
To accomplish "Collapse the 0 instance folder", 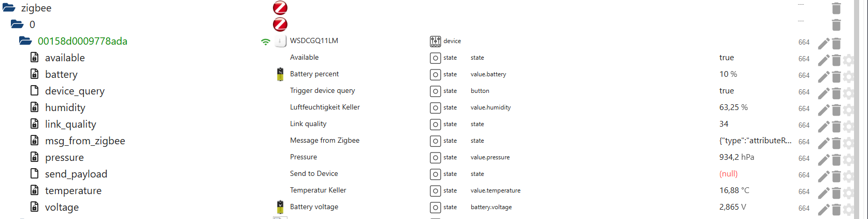I will pyautogui.click(x=17, y=24).
